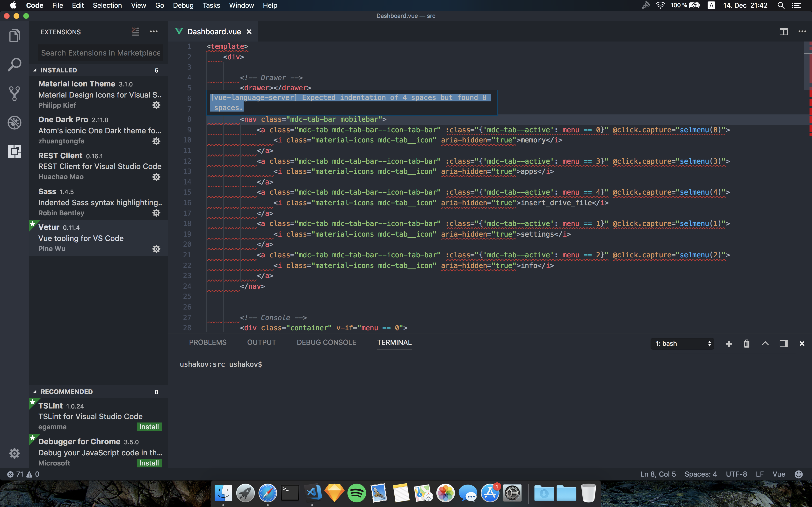Open the Debug menu in the menu bar
812x507 pixels.
pyautogui.click(x=183, y=5)
